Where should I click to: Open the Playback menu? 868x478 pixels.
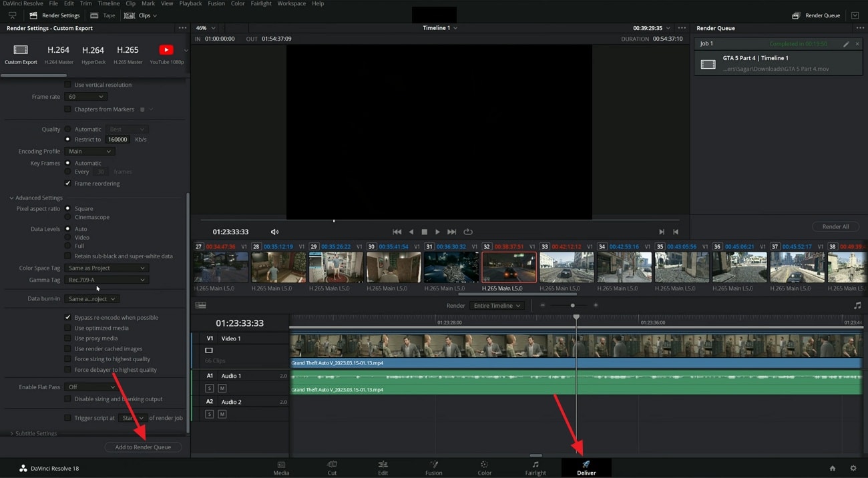coord(190,3)
